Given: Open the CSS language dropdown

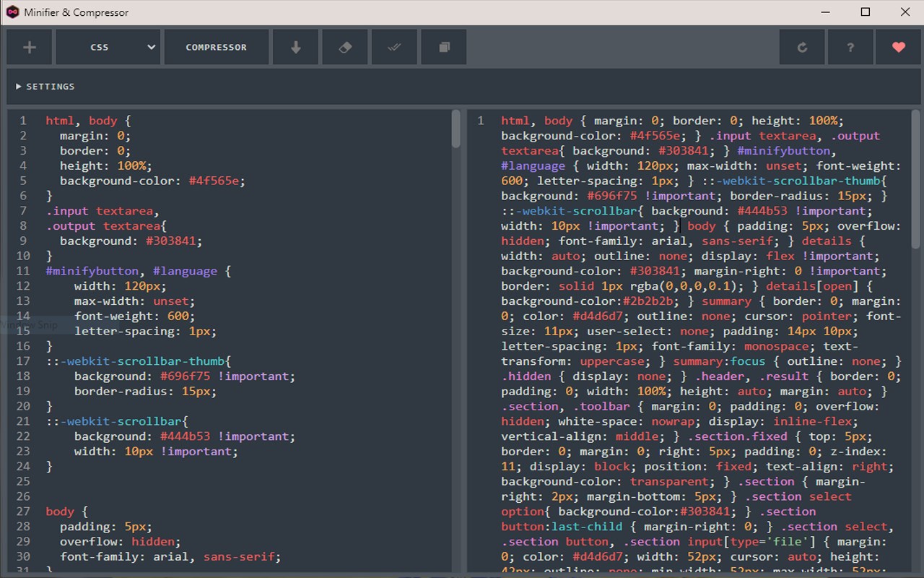Looking at the screenshot, I should pos(108,47).
